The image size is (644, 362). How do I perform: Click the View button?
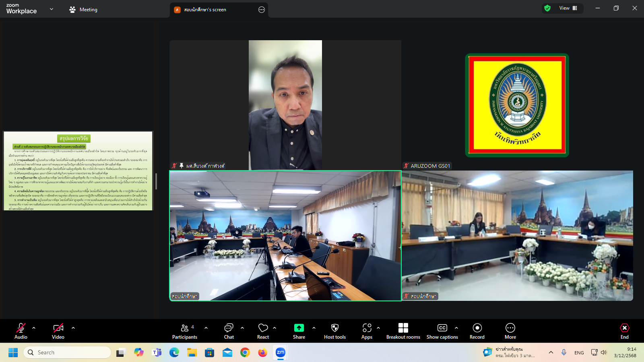[x=568, y=8]
